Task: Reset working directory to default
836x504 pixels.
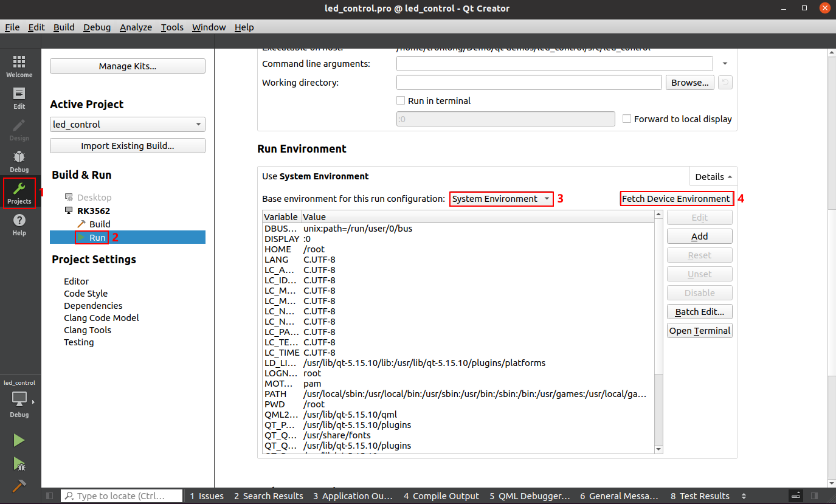Action: tap(725, 83)
